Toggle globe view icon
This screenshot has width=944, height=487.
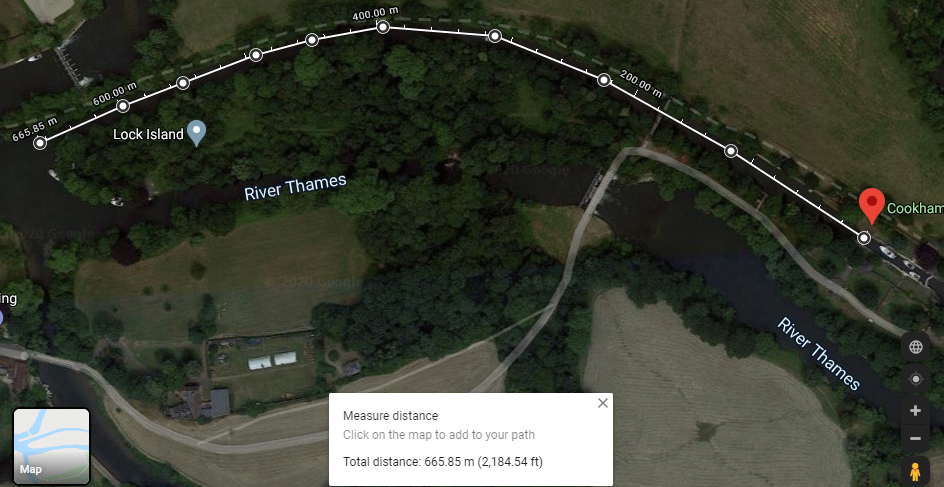pos(916,347)
